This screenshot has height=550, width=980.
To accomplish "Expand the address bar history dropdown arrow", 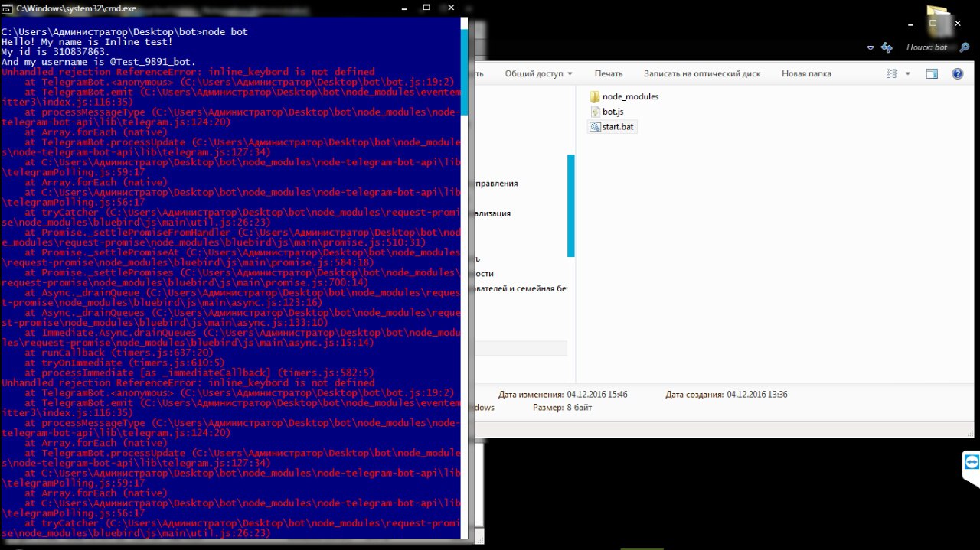I will click(x=871, y=47).
